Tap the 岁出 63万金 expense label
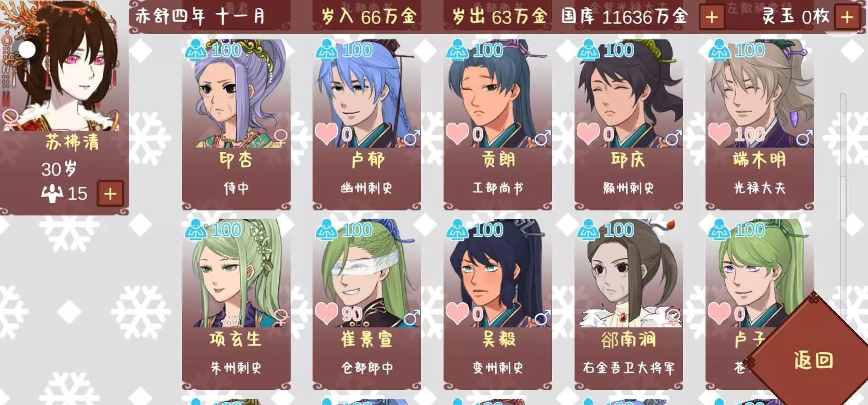Image resolution: width=868 pixels, height=405 pixels. [499, 16]
